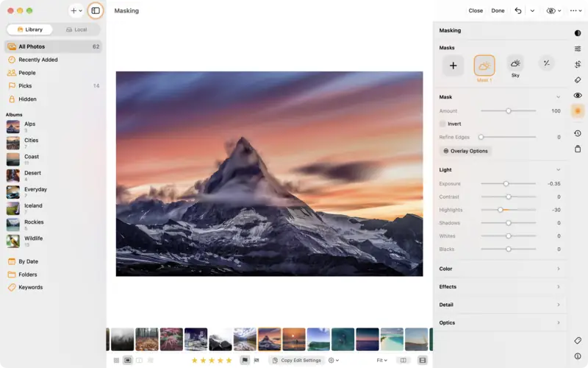Set the fifth rating star

coord(229,360)
